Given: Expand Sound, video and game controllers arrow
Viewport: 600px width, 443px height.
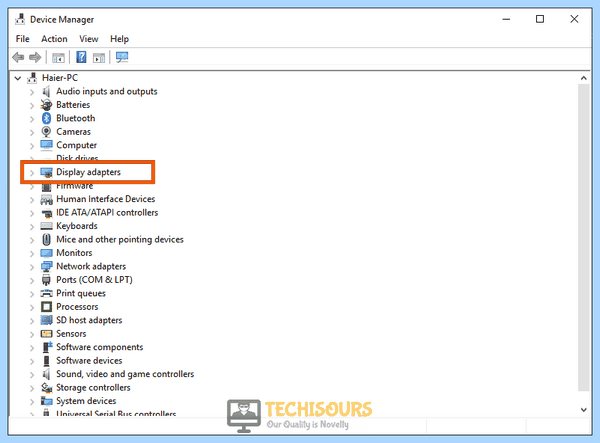Looking at the screenshot, I should tap(32, 375).
